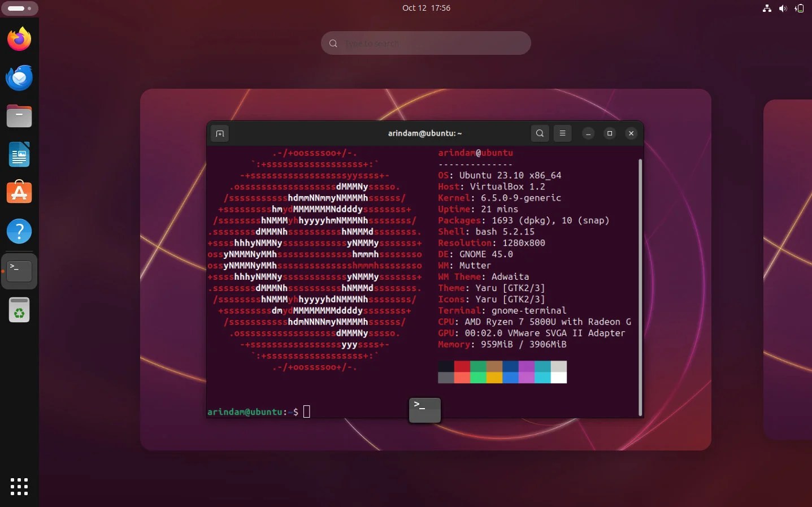Click the Activities workspace indicator pill
Viewport: 812px width, 507px height.
(x=19, y=8)
